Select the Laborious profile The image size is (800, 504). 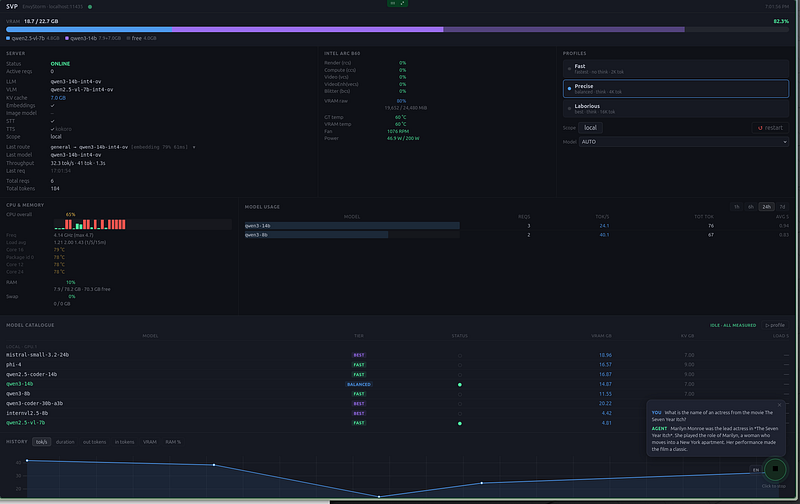click(676, 108)
